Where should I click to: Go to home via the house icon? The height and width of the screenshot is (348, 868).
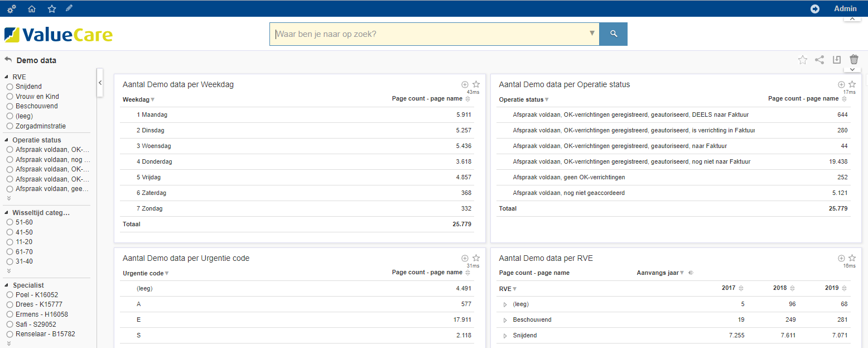tap(32, 8)
